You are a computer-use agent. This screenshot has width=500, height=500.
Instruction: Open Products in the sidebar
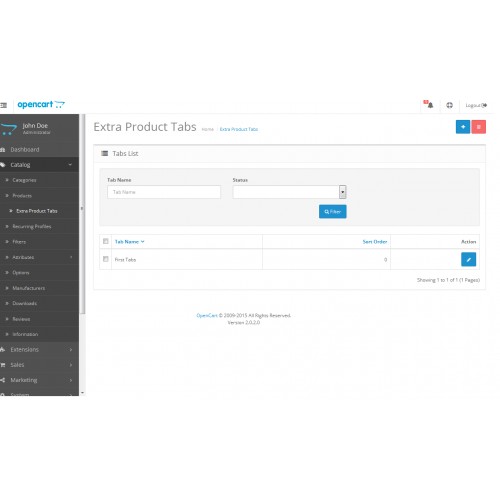coord(39,196)
